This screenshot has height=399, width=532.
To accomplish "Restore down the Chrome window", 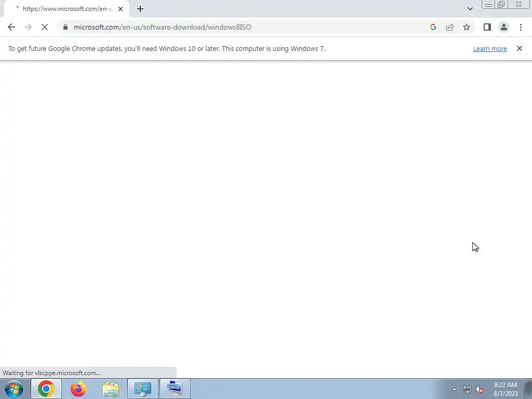I will point(501,5).
